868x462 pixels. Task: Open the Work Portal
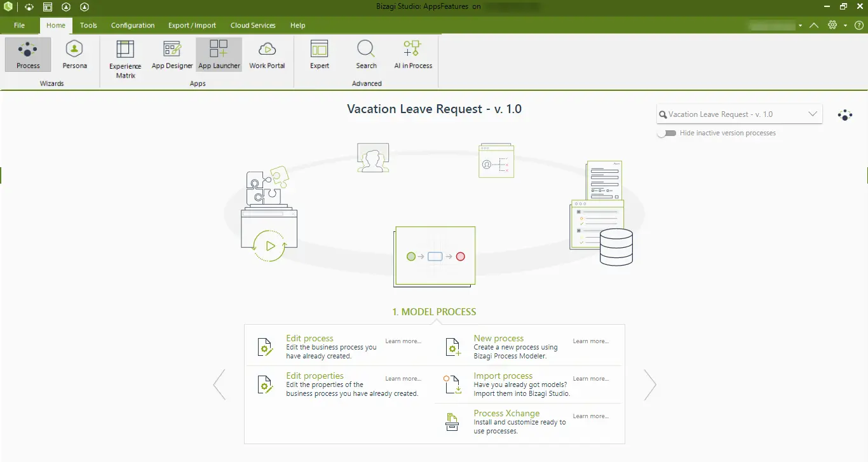(267, 55)
